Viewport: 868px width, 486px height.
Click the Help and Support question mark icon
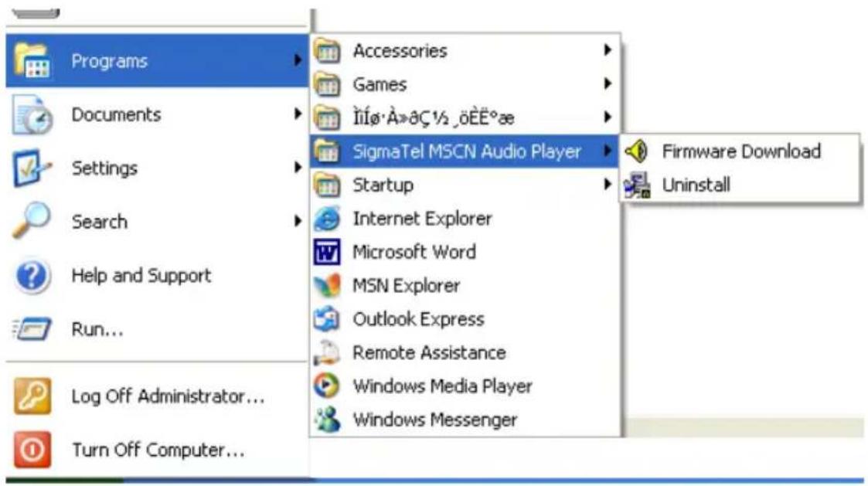point(32,276)
